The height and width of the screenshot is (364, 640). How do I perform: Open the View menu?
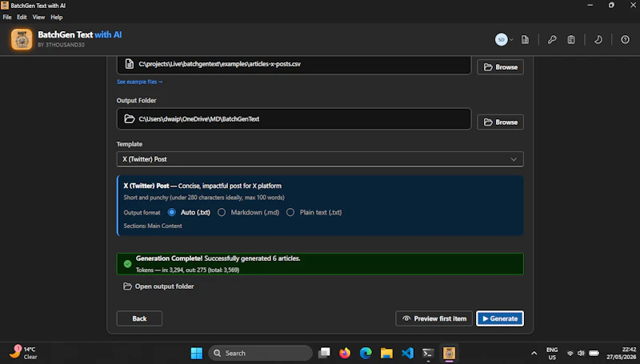point(38,17)
